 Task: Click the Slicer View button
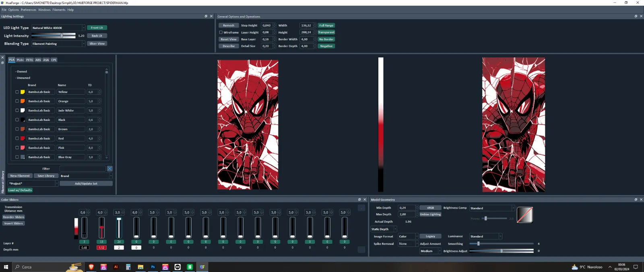[97, 44]
